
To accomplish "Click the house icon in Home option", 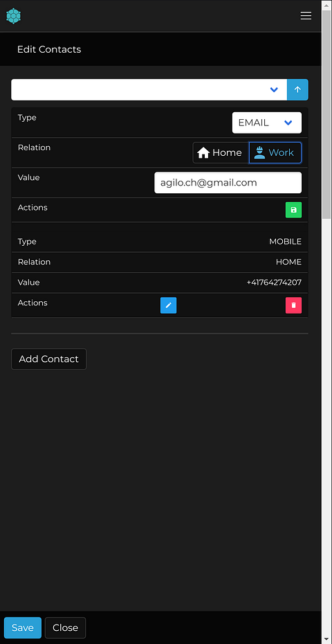I will pos(203,153).
